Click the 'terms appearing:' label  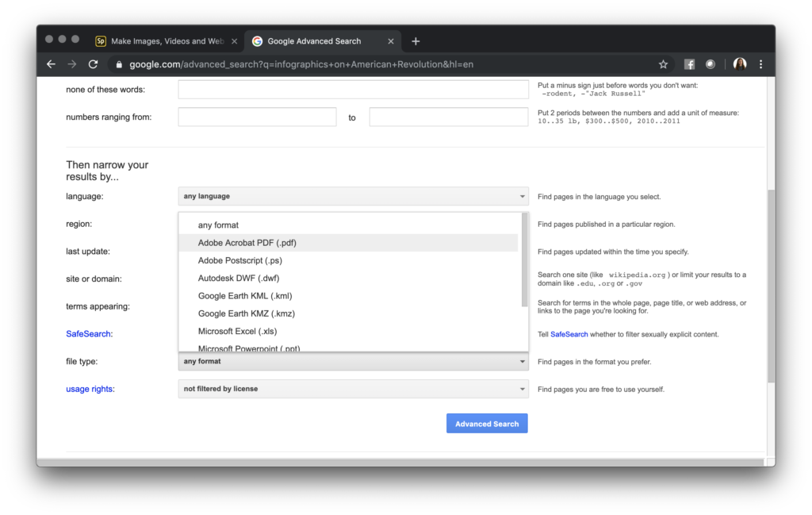(x=98, y=306)
